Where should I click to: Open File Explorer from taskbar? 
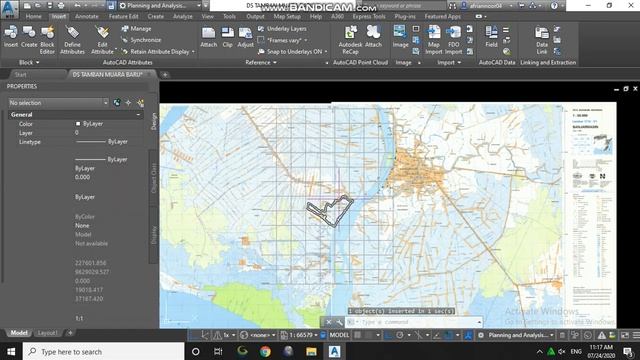click(311, 351)
